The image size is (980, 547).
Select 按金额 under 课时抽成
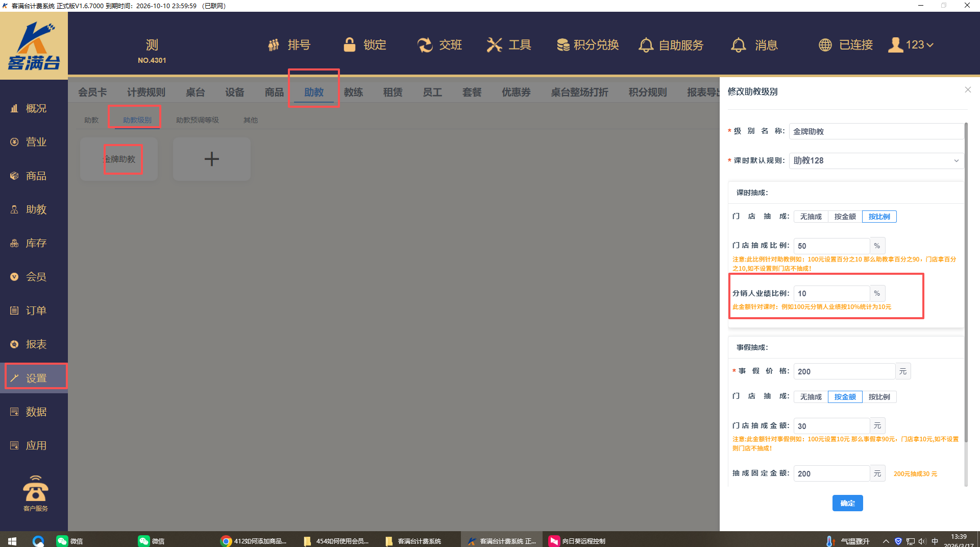[845, 217]
